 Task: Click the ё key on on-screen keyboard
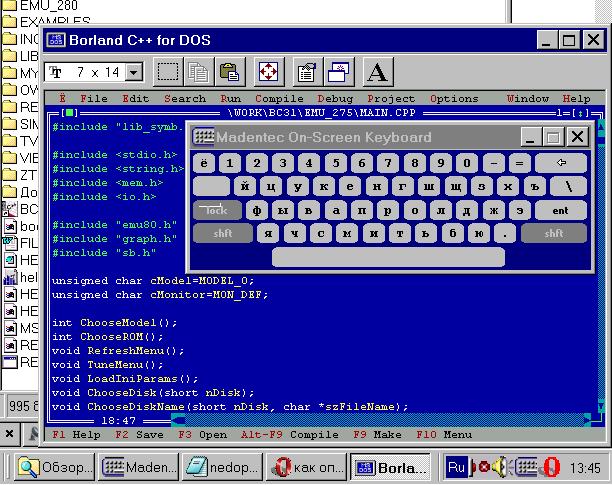pos(204,163)
